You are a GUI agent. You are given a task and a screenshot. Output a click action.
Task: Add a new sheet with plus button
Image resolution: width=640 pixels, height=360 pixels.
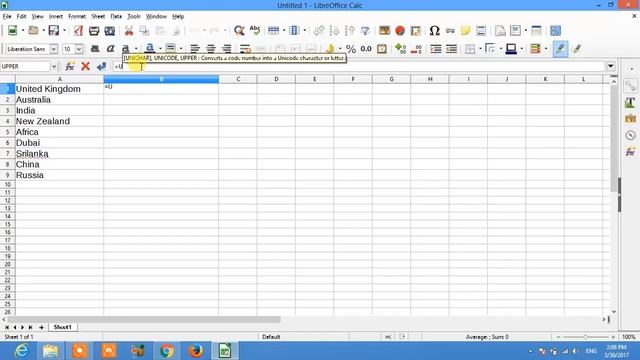41,327
